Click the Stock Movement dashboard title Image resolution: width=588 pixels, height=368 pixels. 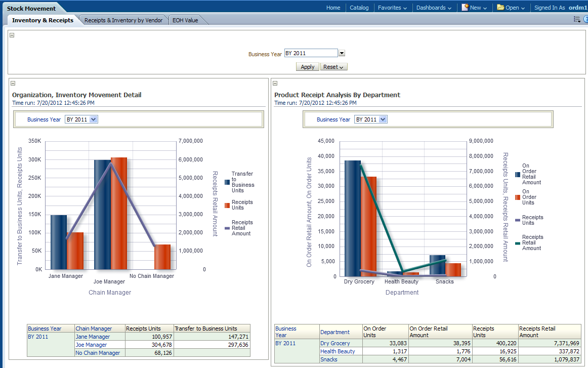pos(31,8)
